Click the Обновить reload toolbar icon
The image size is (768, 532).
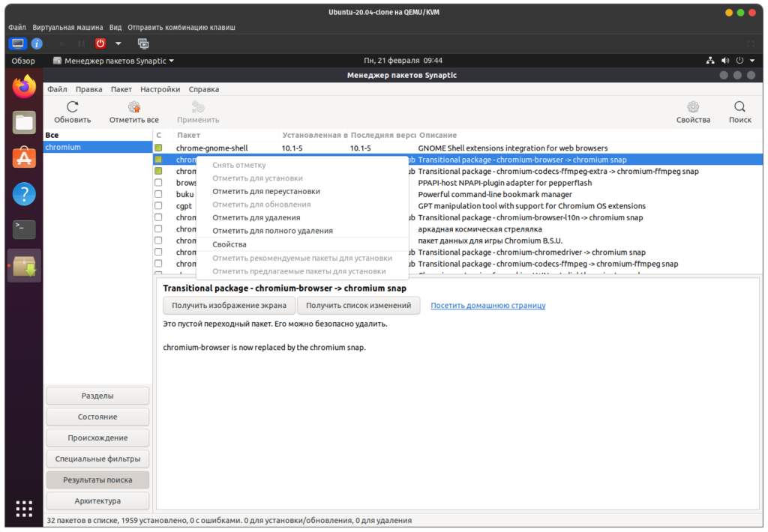(72, 107)
